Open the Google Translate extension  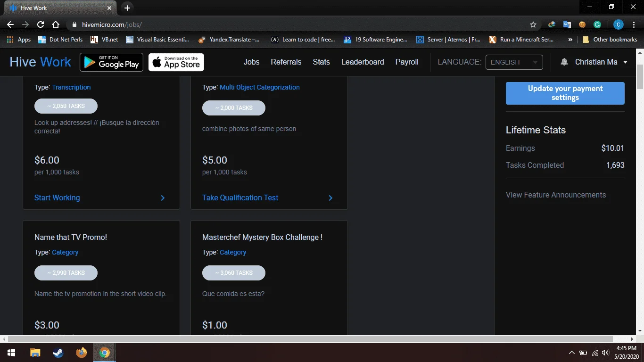click(567, 25)
